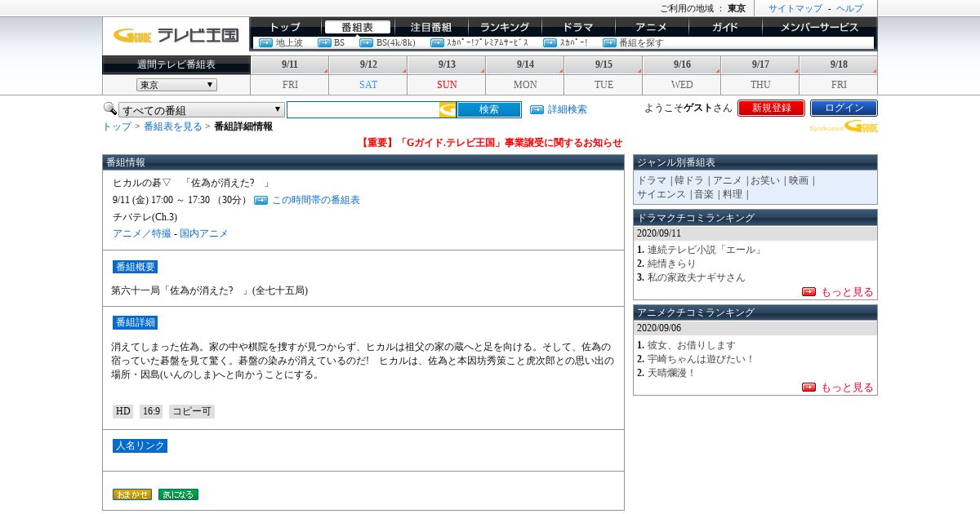This screenshot has height=514, width=980.
Task: Select the standalone スカパー! sub-menu link
Action: click(x=574, y=42)
